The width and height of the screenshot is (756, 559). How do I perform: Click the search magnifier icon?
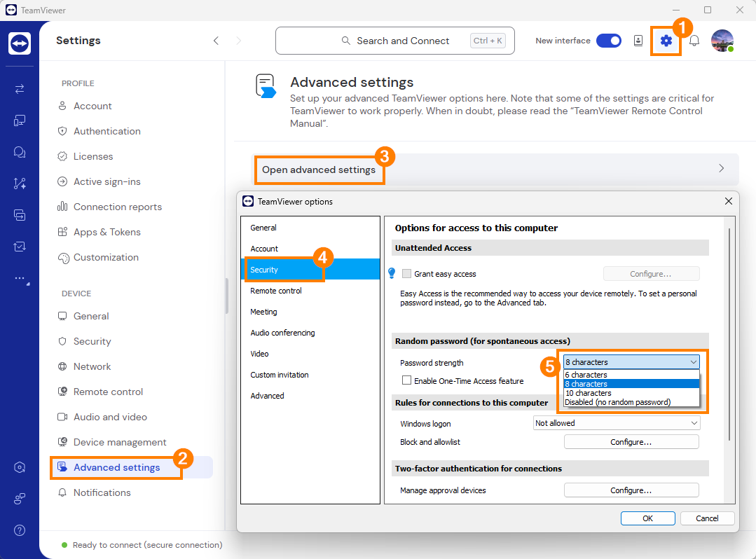345,41
